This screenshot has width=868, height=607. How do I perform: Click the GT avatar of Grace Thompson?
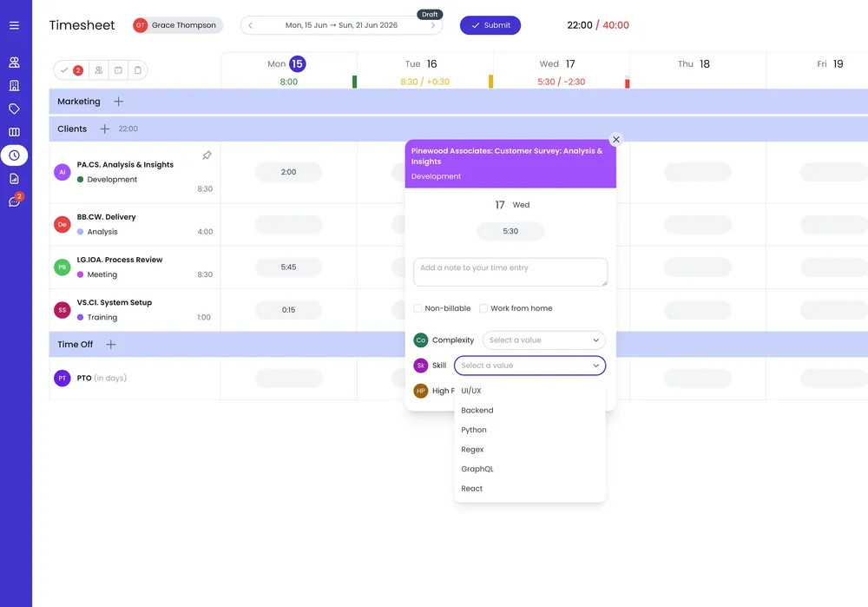point(140,25)
